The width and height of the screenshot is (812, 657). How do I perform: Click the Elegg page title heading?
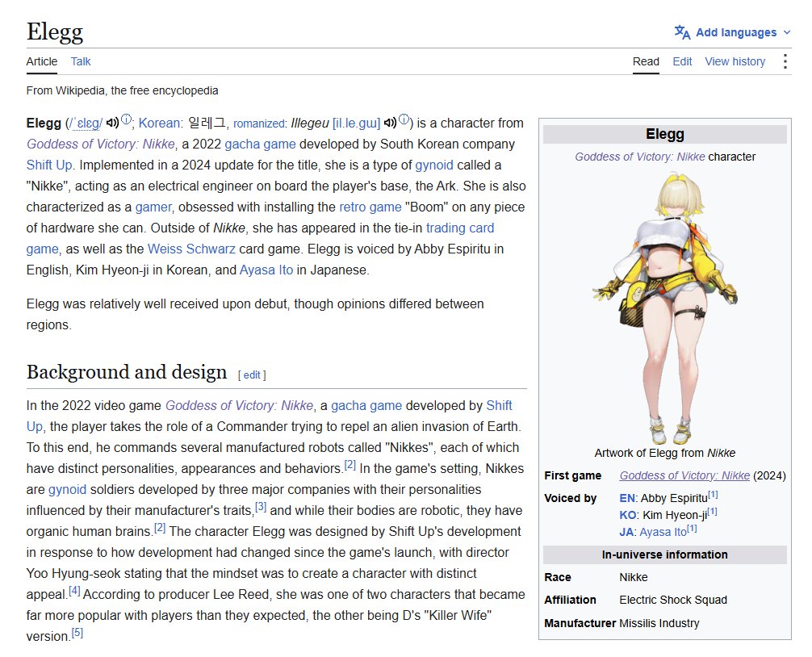(x=54, y=31)
